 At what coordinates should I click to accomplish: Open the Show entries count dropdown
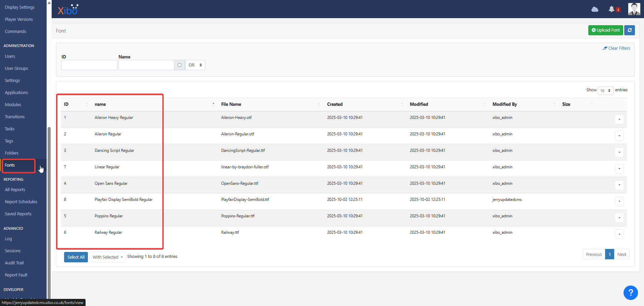click(x=605, y=90)
